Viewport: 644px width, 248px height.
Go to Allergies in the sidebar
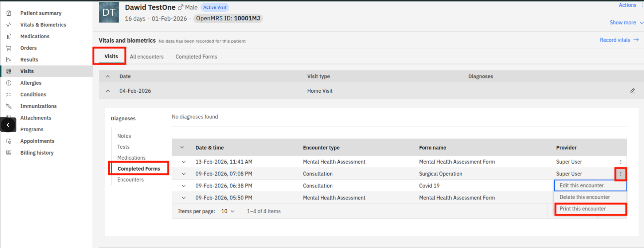[31, 83]
